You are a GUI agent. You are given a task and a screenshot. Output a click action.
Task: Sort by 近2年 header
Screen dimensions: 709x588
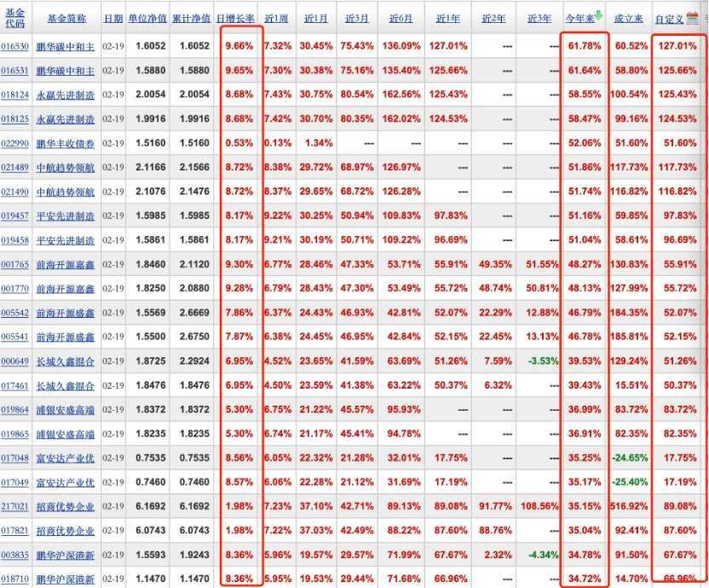[x=493, y=19]
